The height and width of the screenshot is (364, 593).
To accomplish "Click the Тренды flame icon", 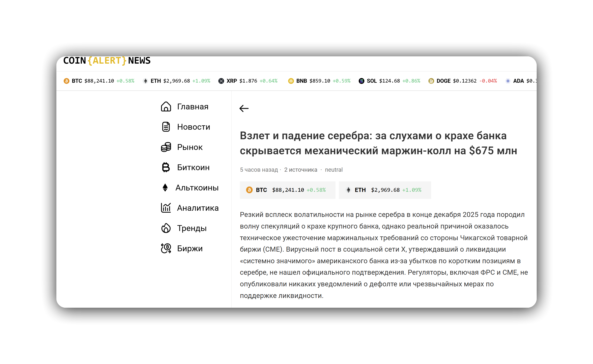I will [x=166, y=228].
